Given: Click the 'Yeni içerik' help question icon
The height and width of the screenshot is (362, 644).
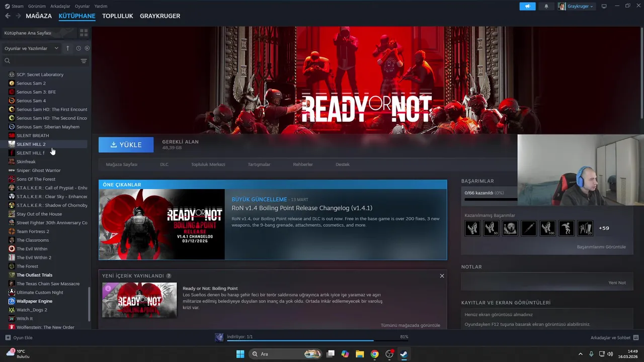Looking at the screenshot, I should point(169,276).
